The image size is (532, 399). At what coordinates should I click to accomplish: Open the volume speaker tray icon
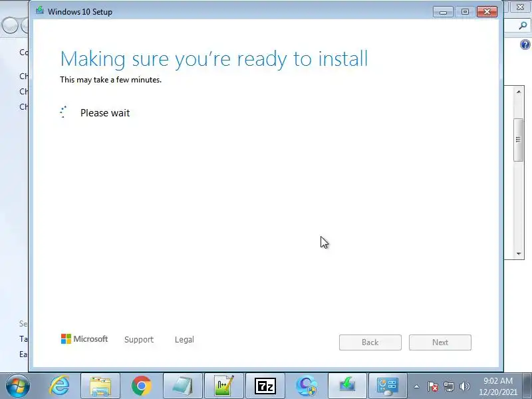coord(464,386)
